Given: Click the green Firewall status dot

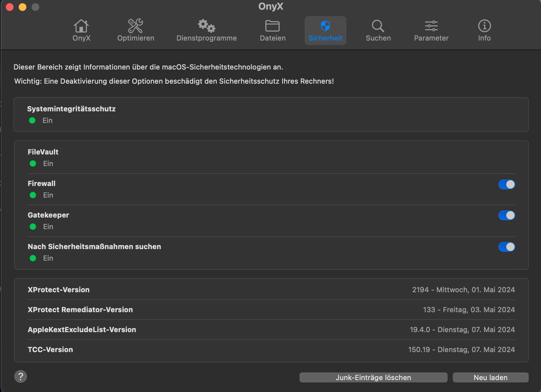Looking at the screenshot, I should (x=33, y=195).
